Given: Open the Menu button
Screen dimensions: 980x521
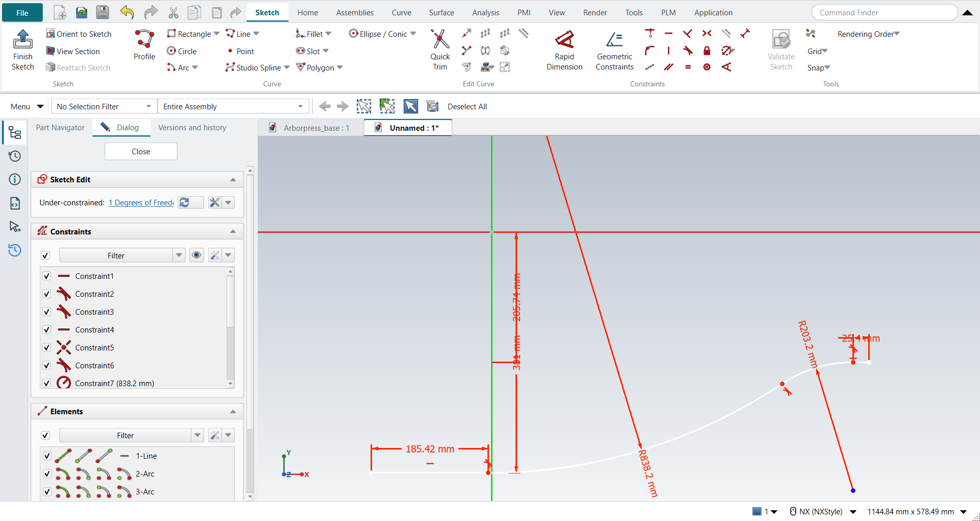Looking at the screenshot, I should [x=27, y=106].
